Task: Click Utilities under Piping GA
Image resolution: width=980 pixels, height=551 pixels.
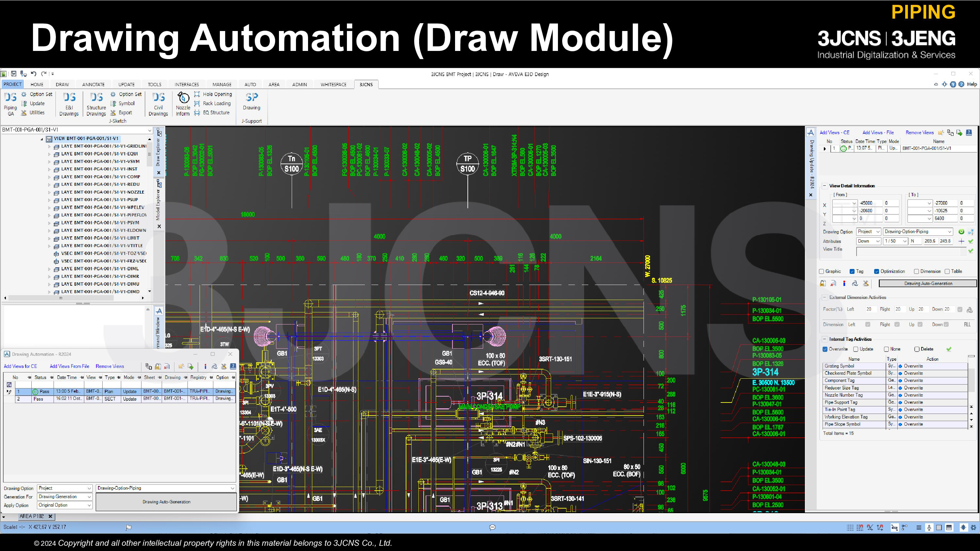Action: pos(33,113)
